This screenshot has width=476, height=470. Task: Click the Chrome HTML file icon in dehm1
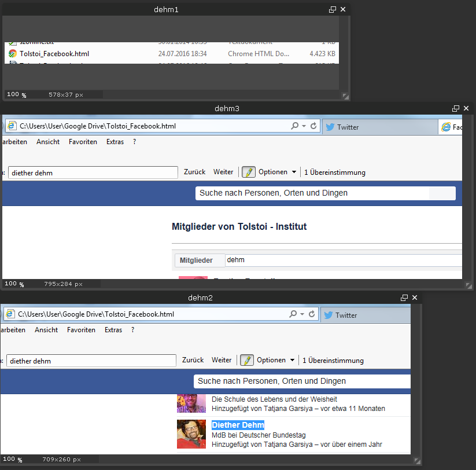tap(13, 54)
